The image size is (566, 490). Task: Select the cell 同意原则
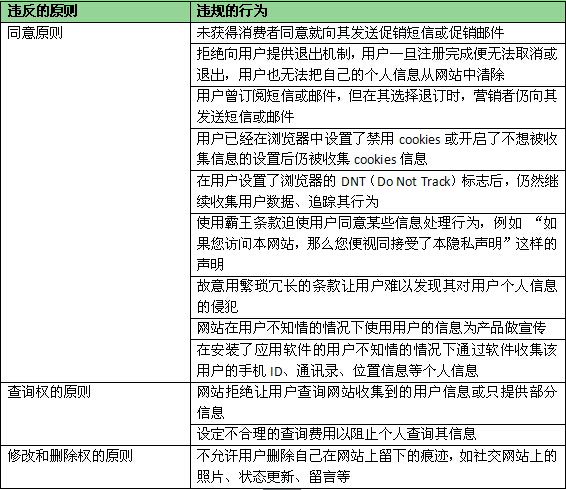[x=95, y=202]
